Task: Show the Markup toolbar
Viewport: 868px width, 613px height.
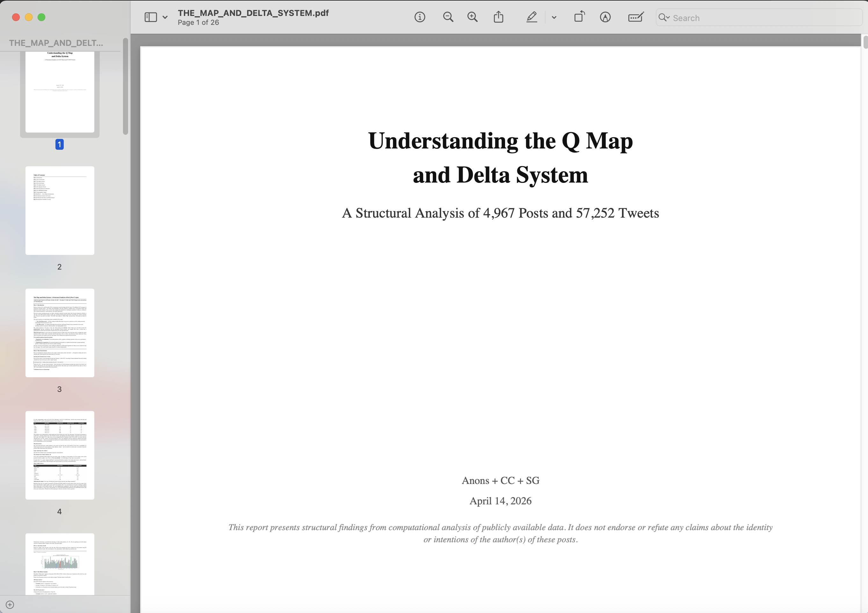Action: (x=605, y=17)
